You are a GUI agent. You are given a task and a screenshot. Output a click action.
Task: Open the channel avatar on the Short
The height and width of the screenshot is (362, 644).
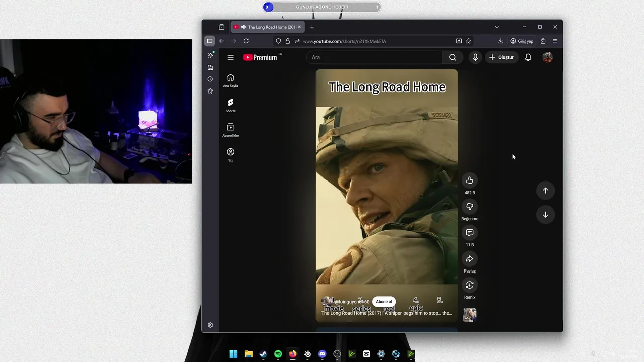pyautogui.click(x=327, y=302)
